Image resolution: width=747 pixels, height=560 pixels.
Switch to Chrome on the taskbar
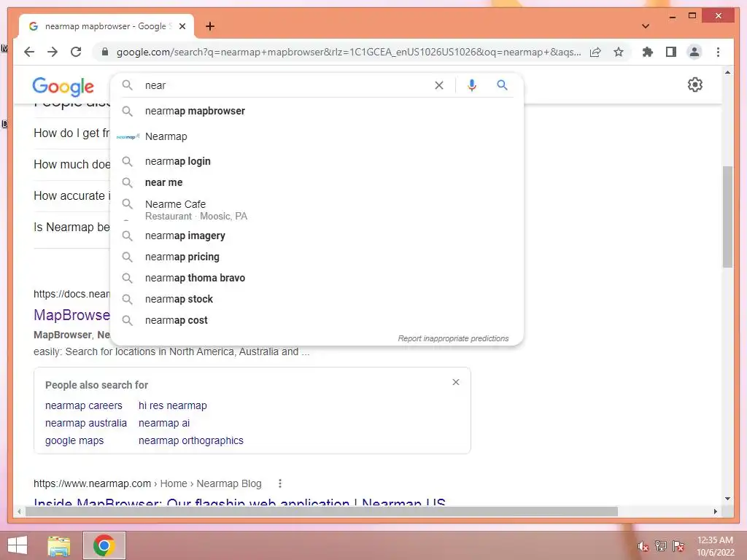coord(104,545)
